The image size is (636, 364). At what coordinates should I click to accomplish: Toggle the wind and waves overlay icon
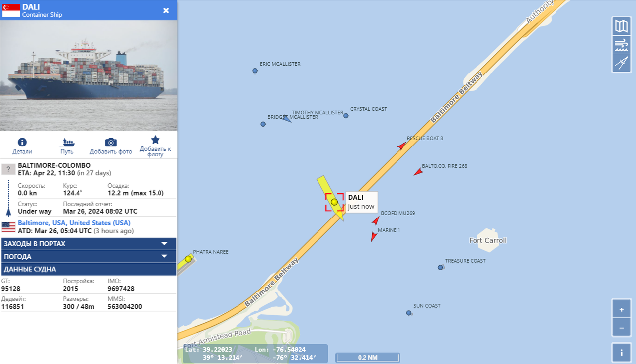pos(621,45)
